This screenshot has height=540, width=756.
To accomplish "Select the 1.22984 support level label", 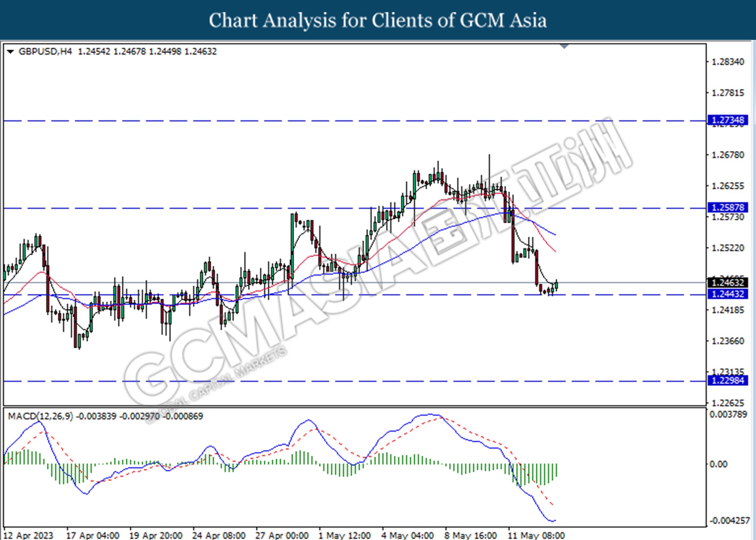I will tap(727, 380).
